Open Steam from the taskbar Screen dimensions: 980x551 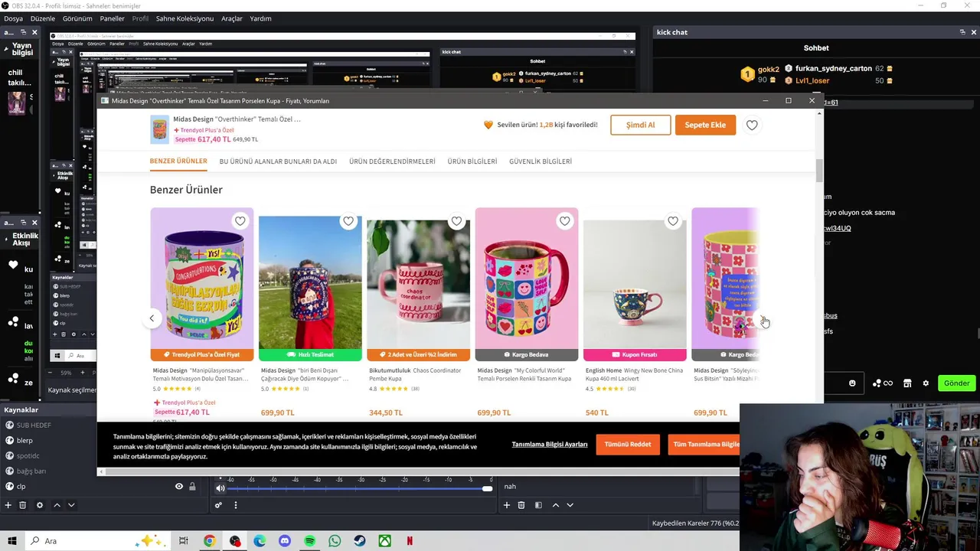pos(359,541)
